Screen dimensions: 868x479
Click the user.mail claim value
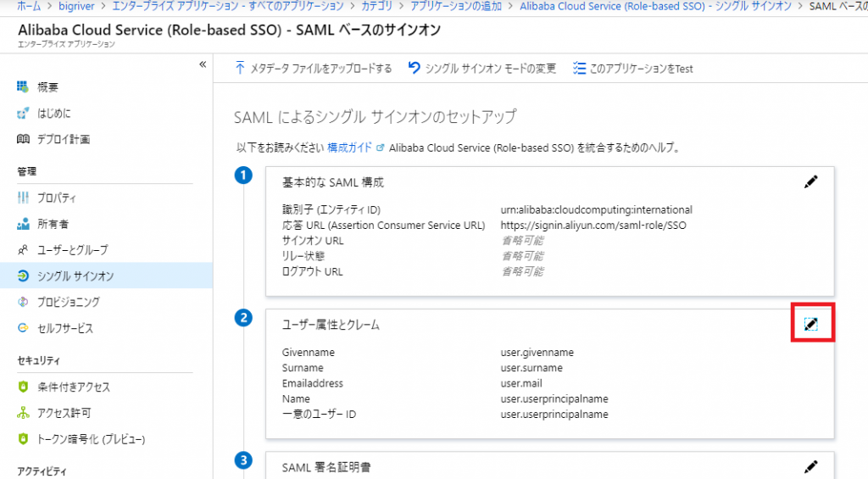521,383
